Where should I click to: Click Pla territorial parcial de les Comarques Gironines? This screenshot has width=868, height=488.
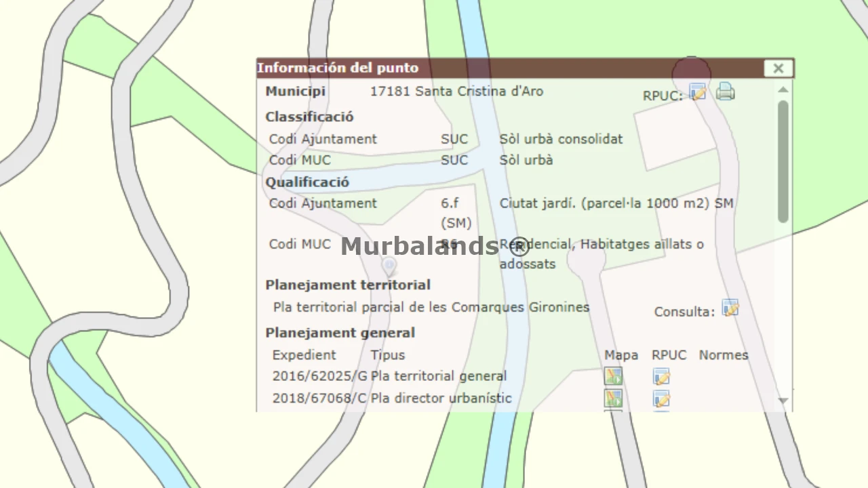[431, 307]
